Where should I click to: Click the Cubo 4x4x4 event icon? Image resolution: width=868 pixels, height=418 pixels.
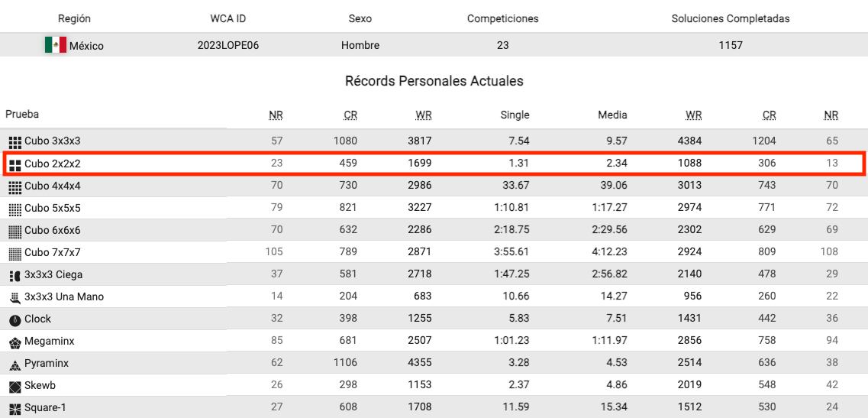click(x=15, y=186)
